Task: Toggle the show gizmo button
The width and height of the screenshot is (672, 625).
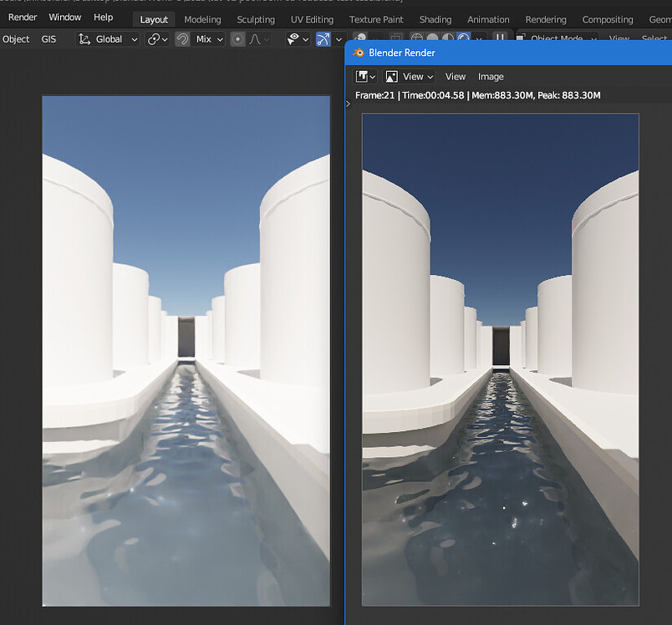Action: click(x=323, y=39)
